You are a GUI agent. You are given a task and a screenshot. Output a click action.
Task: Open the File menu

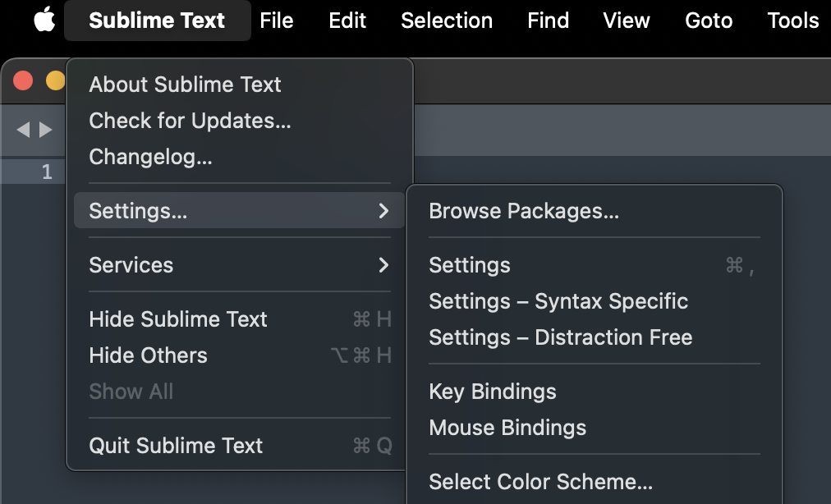tap(277, 21)
